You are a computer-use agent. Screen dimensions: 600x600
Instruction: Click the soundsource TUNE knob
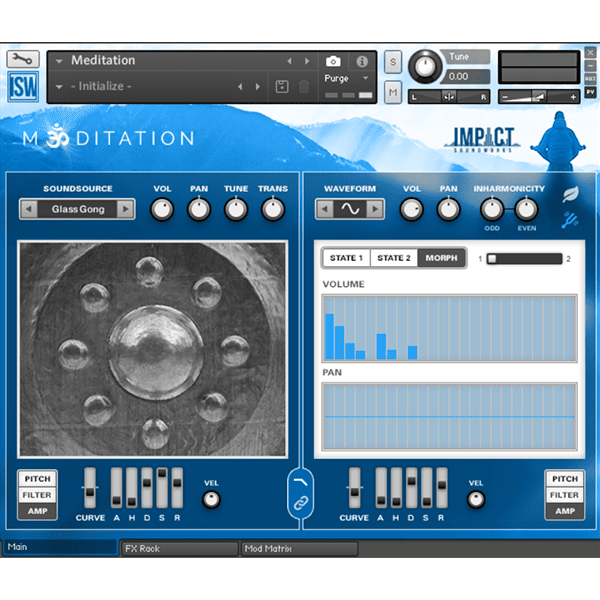click(x=236, y=210)
